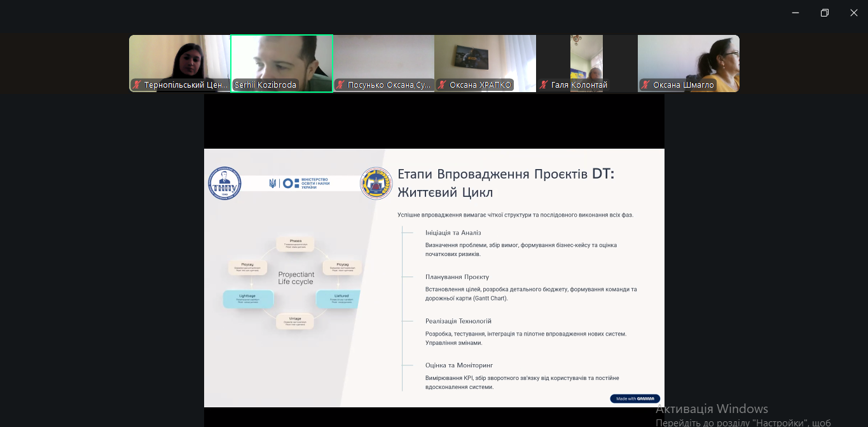The image size is (868, 427).
Task: Click the Made with Gamma badge
Action: [x=635, y=398]
